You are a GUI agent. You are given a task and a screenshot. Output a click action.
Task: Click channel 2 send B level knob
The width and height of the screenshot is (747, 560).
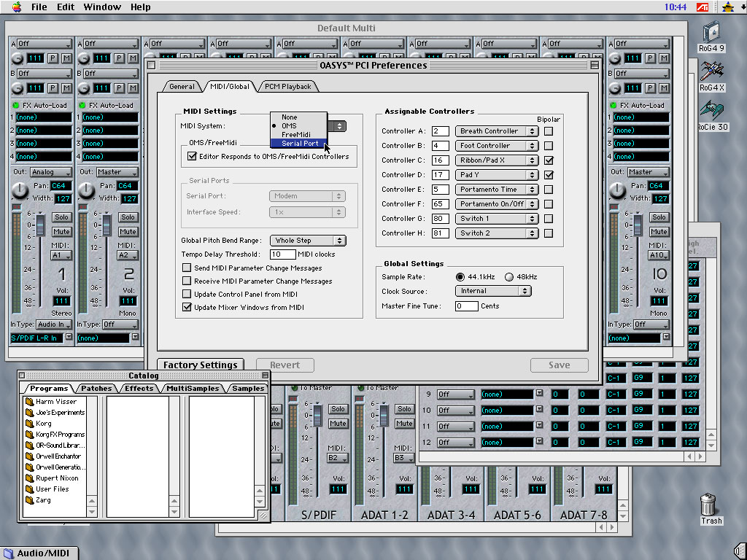(84, 88)
